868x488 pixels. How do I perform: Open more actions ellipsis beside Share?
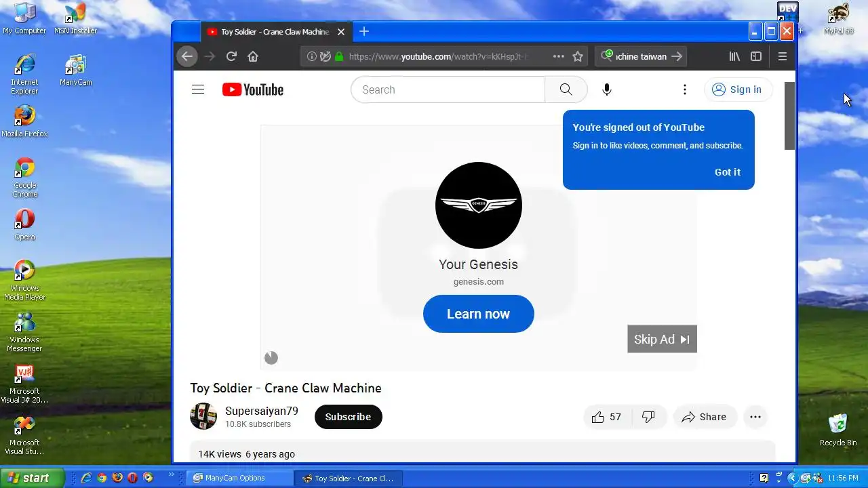coord(755,417)
